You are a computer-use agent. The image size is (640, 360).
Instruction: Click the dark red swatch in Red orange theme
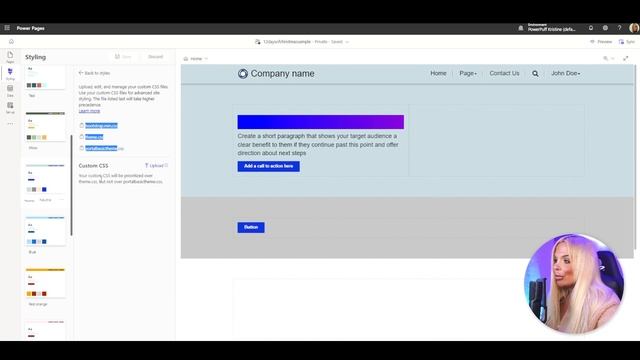point(44,294)
